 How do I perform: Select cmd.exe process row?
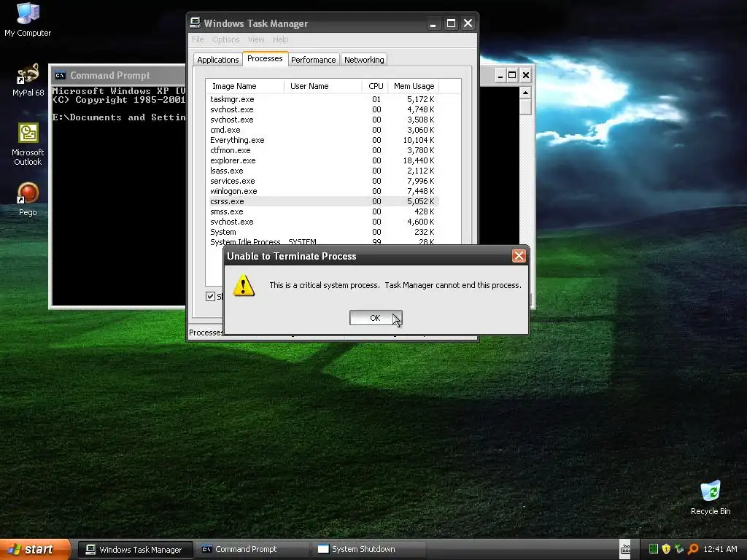click(323, 130)
